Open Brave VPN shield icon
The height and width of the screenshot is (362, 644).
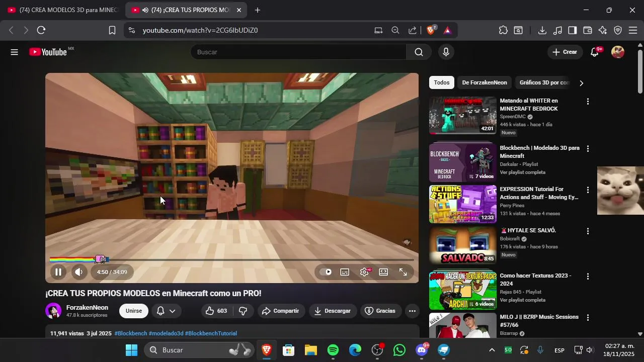click(x=618, y=30)
